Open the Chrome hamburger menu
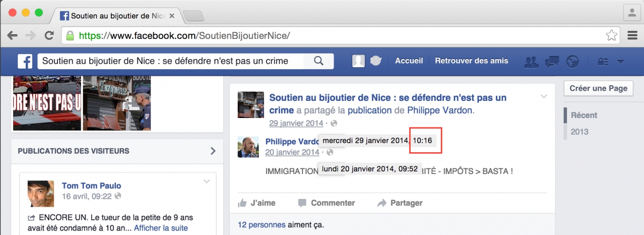This screenshot has height=235, width=644. pyautogui.click(x=632, y=35)
